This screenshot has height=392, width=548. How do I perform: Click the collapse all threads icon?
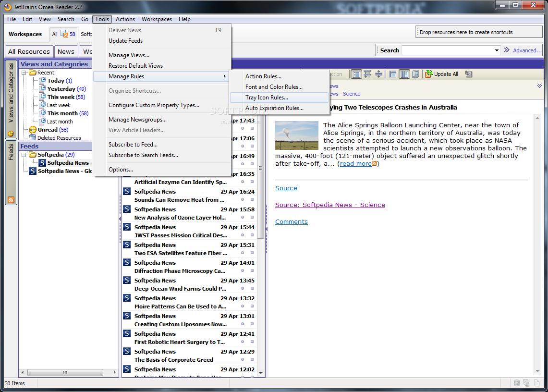[378, 74]
